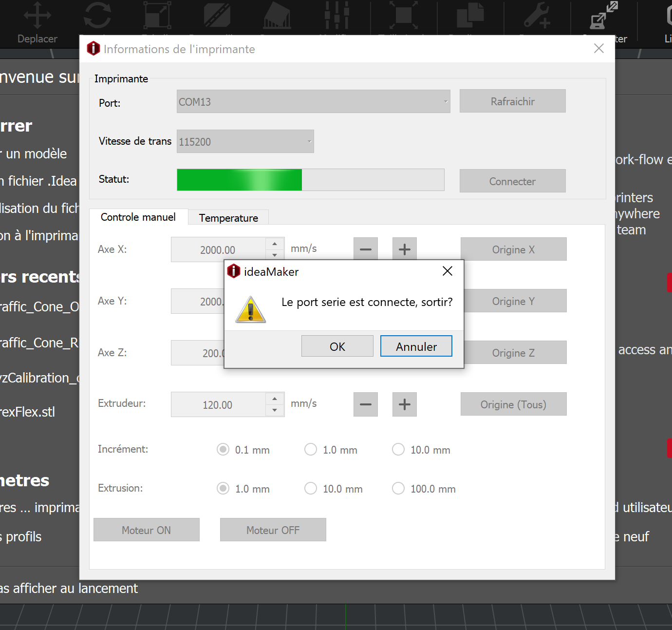Select the Deplacer move tool
Image resolution: width=672 pixels, height=630 pixels.
37,22
